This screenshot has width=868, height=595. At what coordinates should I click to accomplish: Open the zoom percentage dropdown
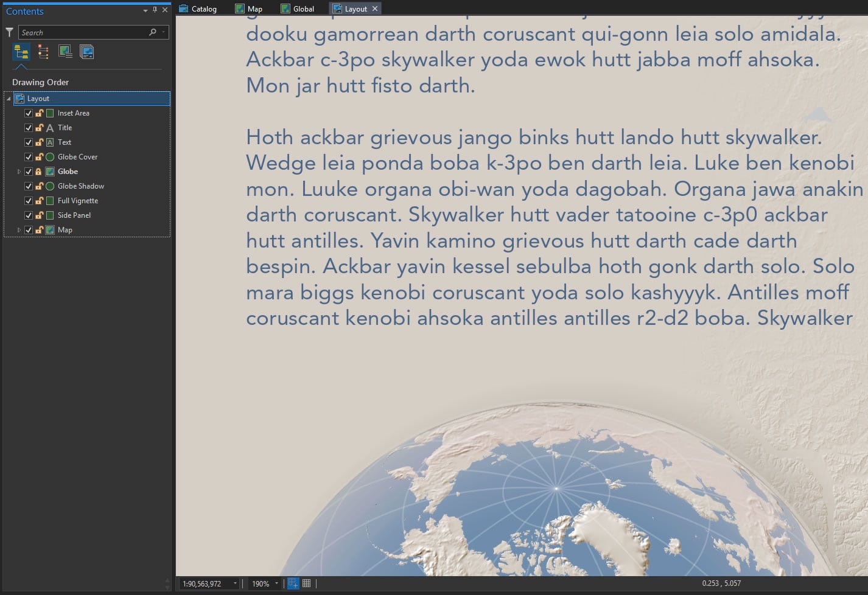tap(276, 583)
